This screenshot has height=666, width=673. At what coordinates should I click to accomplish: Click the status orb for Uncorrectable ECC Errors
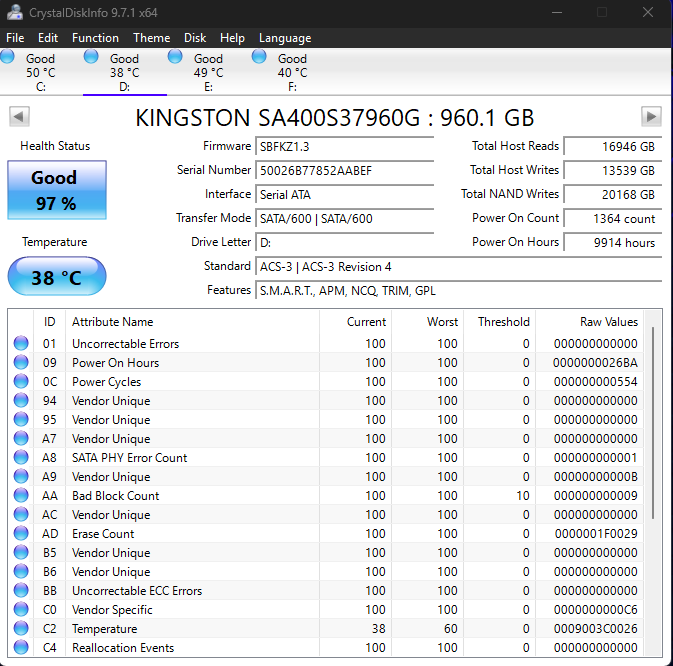21,590
